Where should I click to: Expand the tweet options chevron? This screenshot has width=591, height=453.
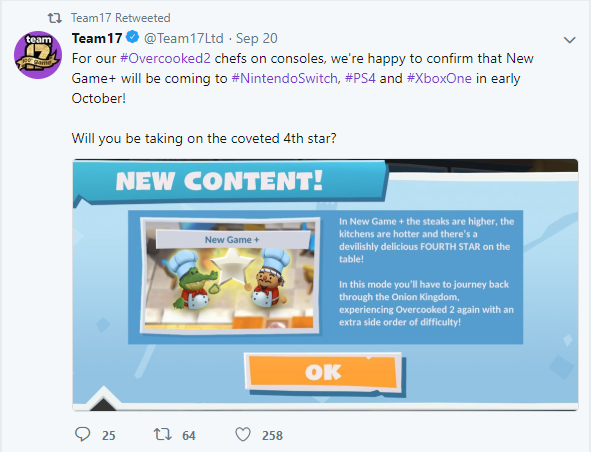click(569, 40)
